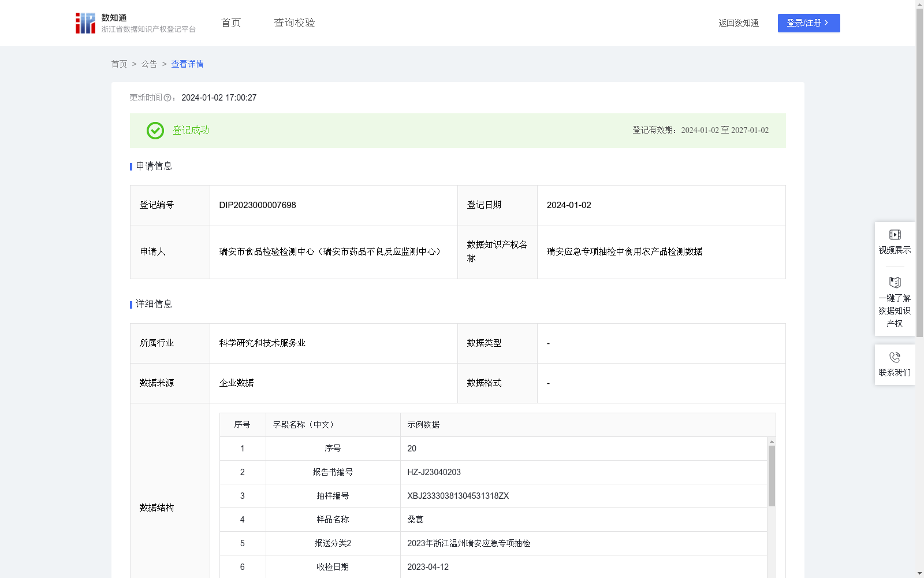This screenshot has width=924, height=578.
Task: Click 查看详情 breadcrumb item
Action: tap(187, 64)
